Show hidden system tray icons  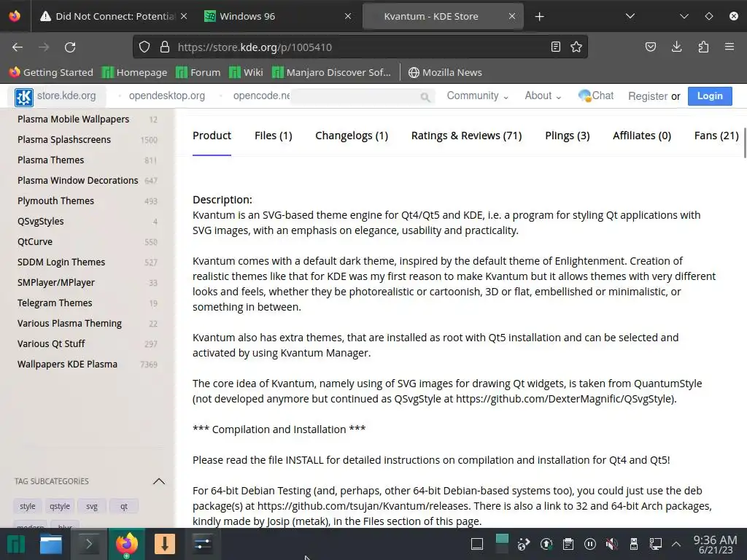click(x=676, y=544)
